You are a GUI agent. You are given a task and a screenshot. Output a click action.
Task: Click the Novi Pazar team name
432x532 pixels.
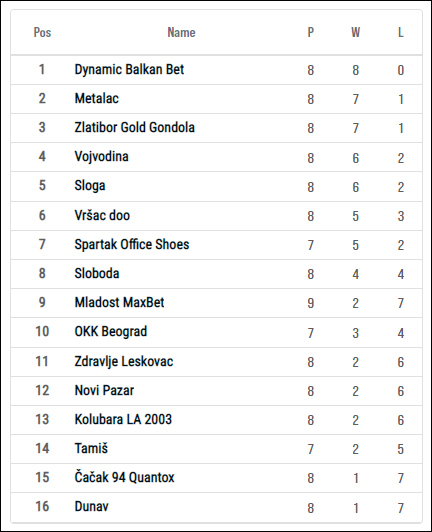(104, 391)
